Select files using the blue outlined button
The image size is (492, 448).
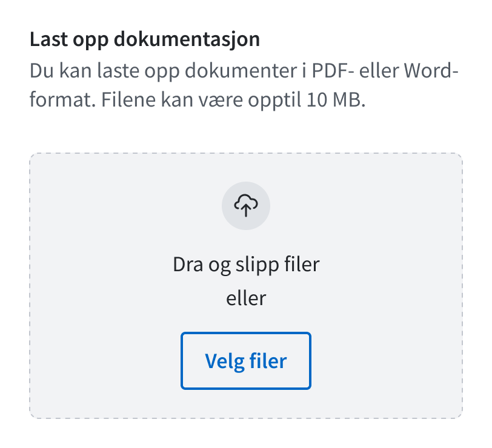(x=246, y=360)
